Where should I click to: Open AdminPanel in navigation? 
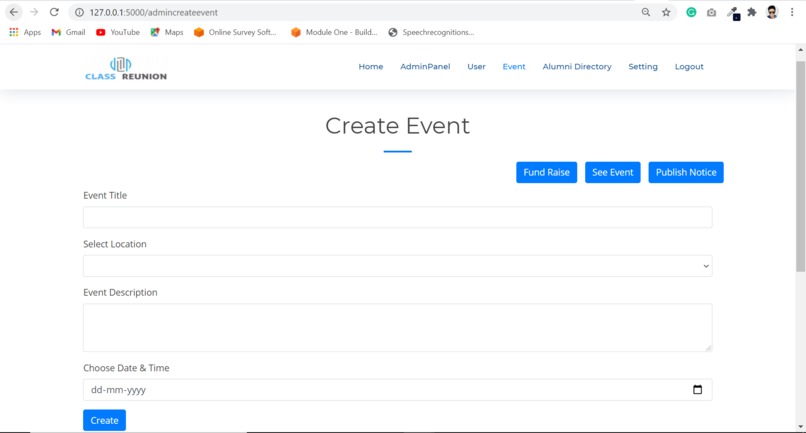[425, 66]
